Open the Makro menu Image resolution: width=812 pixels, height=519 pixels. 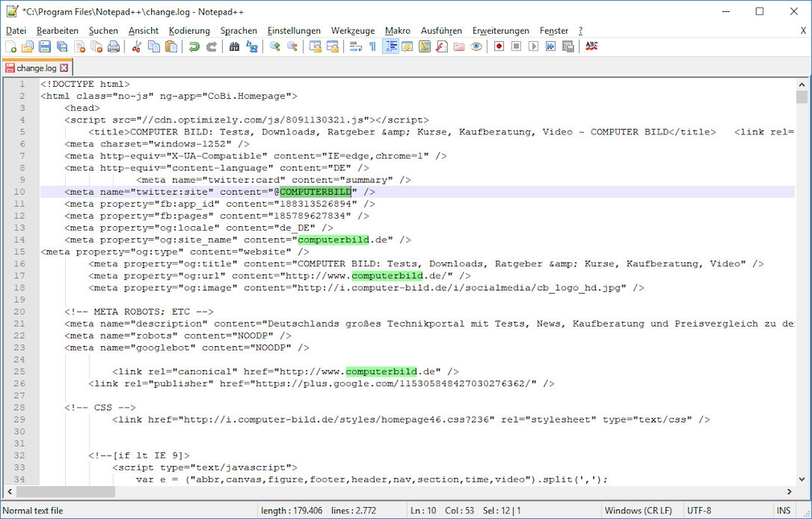[397, 31]
